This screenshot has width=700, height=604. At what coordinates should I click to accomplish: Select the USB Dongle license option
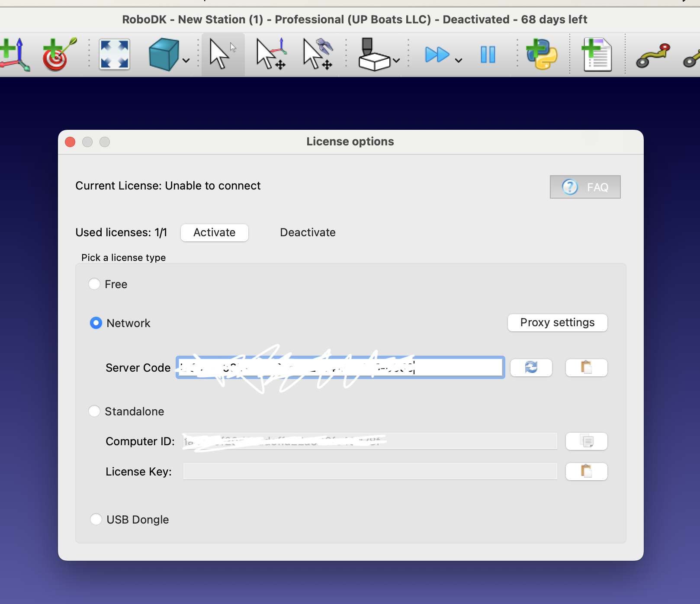[96, 520]
